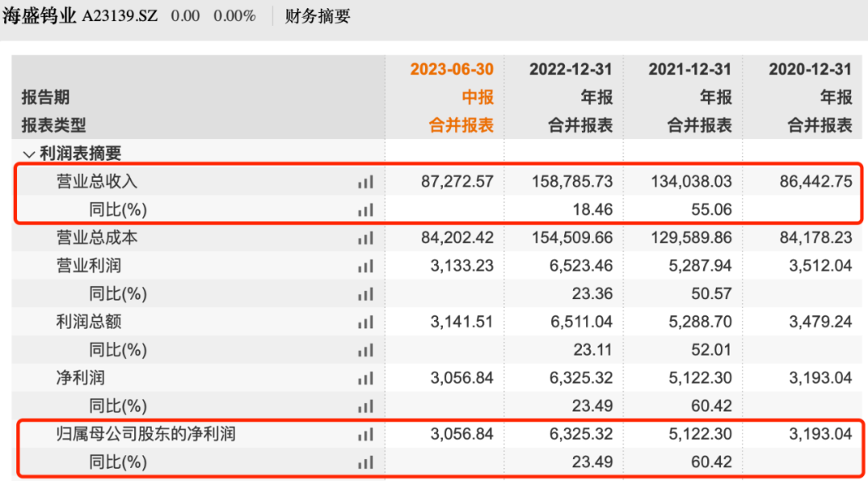
Task: Open chart icon beside 营业总成本
Action: [366, 238]
